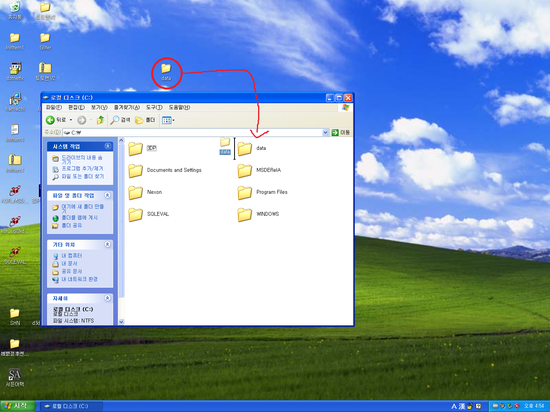Click the Start button on taskbar

(18, 406)
